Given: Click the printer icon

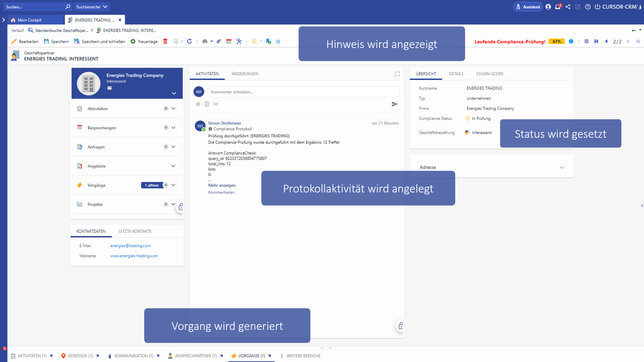Looking at the screenshot, I should pyautogui.click(x=205, y=41).
